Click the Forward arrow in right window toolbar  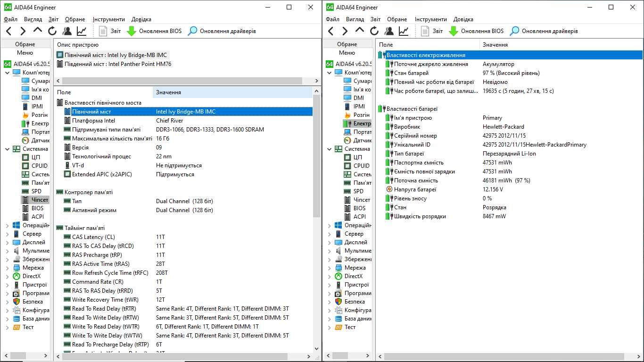click(x=345, y=31)
